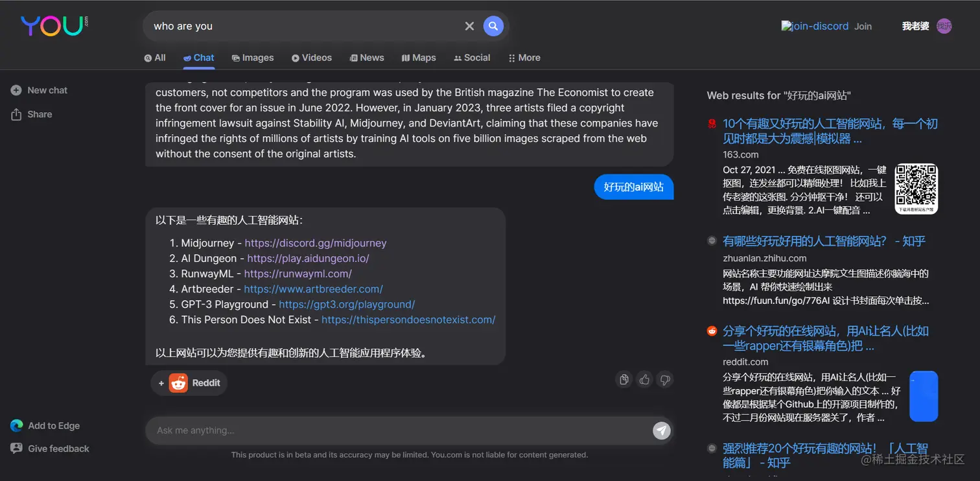Click the username 我老婆
980x481 pixels.
click(x=915, y=26)
